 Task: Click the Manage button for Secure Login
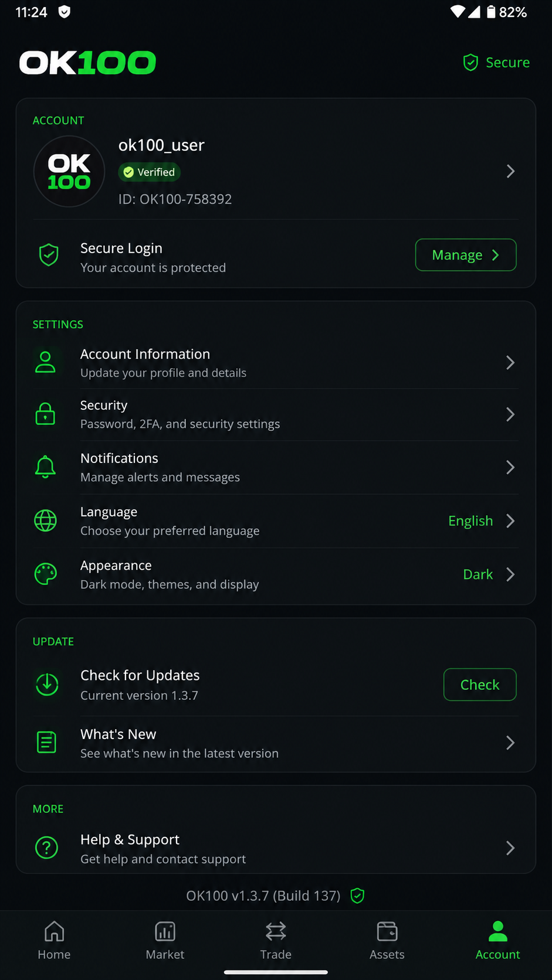click(466, 255)
